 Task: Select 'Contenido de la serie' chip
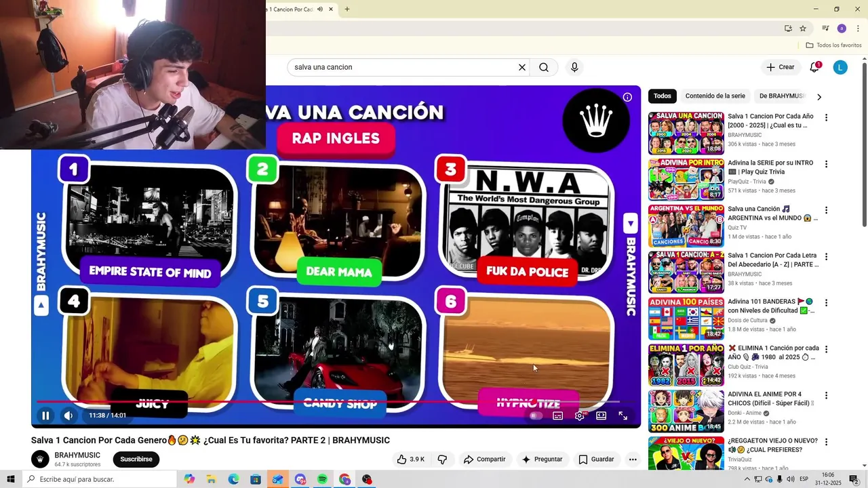click(715, 96)
